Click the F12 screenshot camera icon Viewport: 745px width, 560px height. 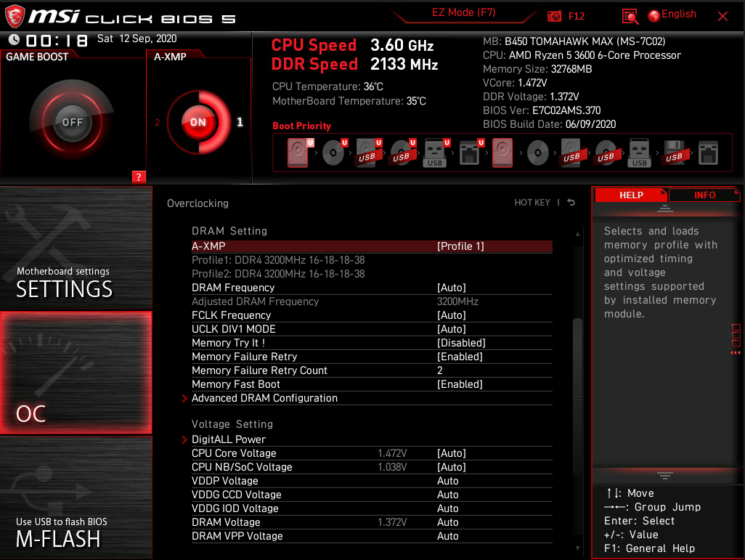[x=554, y=16]
